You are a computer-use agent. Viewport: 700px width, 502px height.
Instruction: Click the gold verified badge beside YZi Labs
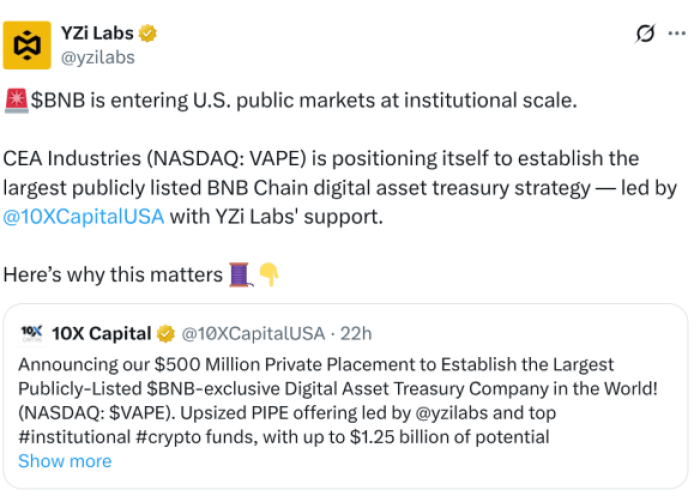pos(148,34)
